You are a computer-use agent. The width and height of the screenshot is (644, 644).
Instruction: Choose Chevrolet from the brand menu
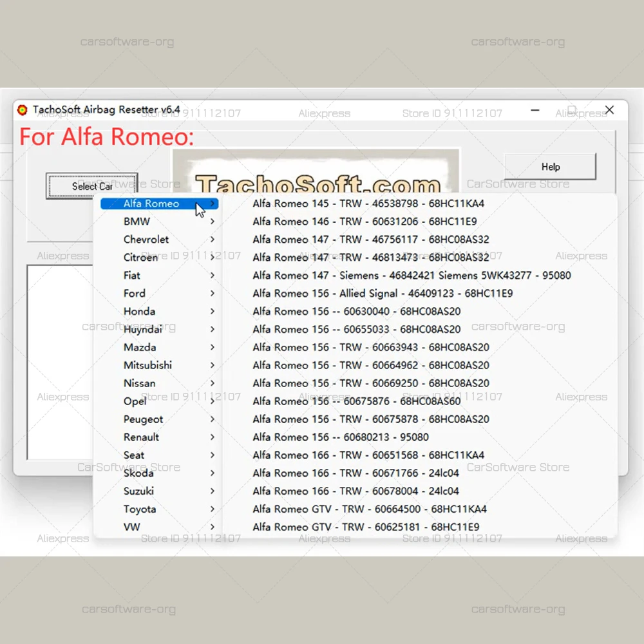tap(159, 240)
